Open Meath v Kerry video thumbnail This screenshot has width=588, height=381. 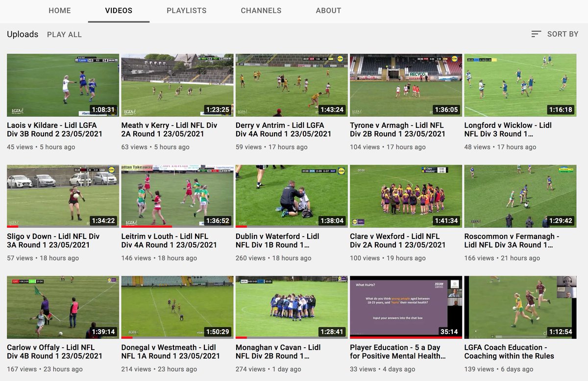[x=177, y=85]
